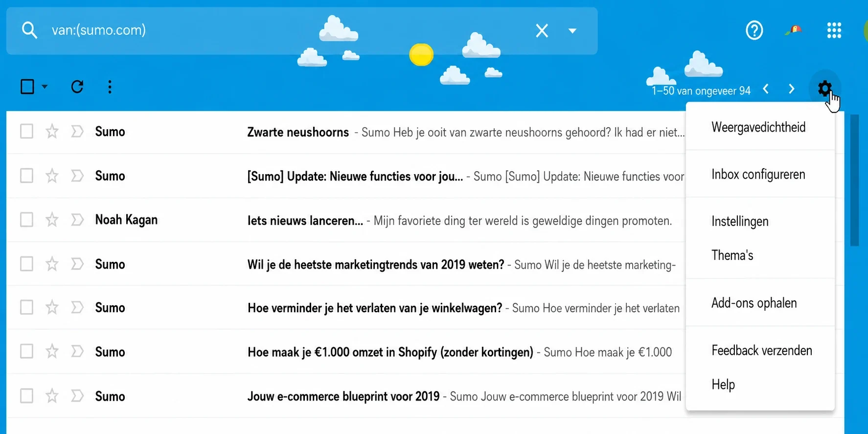This screenshot has width=868, height=434.
Task: Click the settings gear icon
Action: click(824, 88)
